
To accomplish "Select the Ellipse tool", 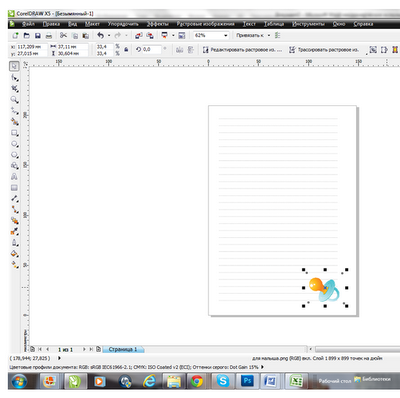I will tap(14, 144).
